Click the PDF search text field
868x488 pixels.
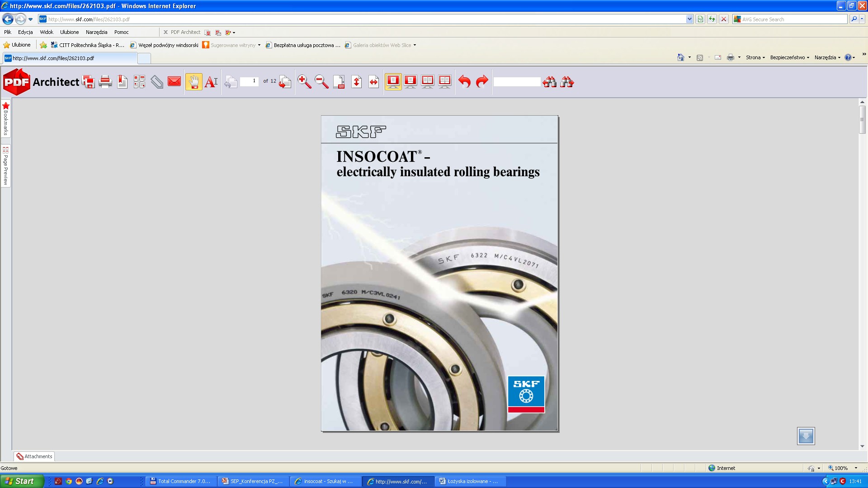coord(517,82)
